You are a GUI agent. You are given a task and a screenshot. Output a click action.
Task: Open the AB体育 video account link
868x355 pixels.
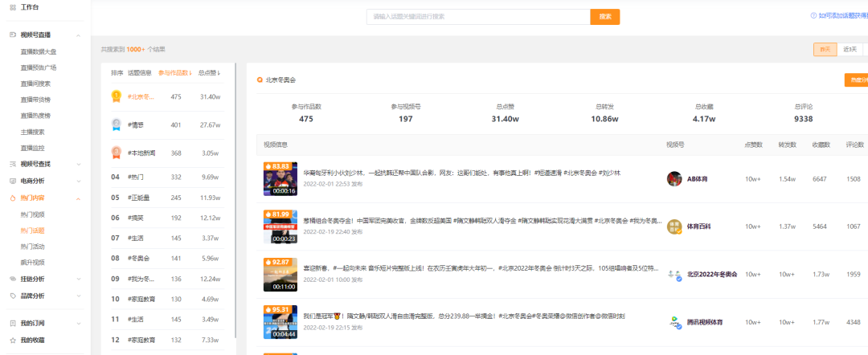695,178
